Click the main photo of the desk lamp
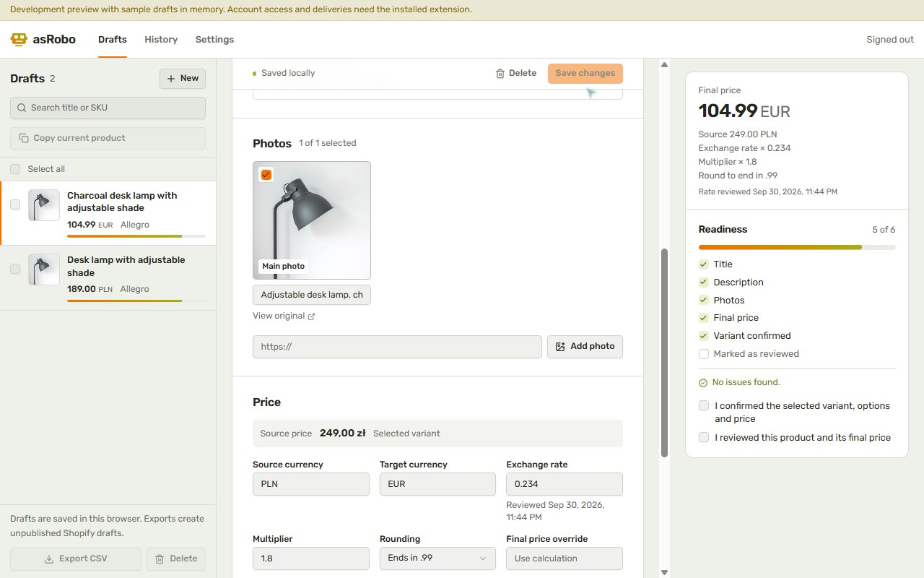 pos(312,220)
